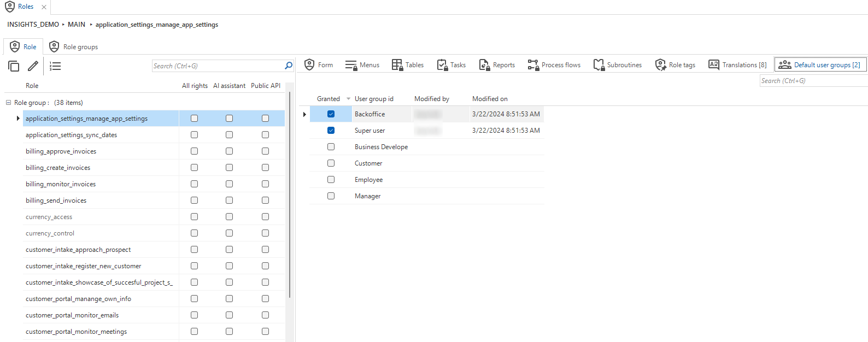Screen dimensions: 868x342
Task: Open the Tables section
Action: point(408,65)
